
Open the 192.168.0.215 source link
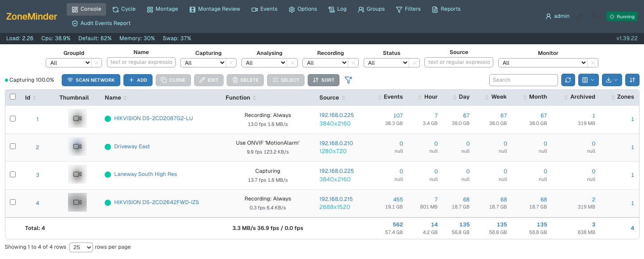336,199
